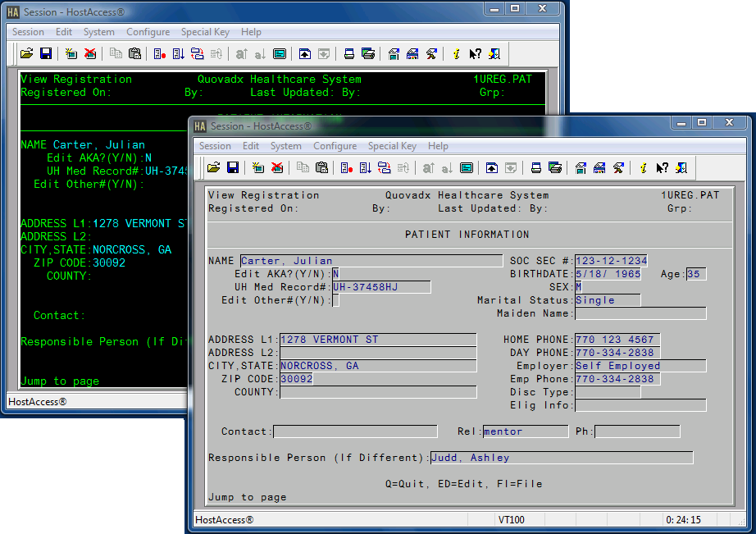This screenshot has width=756, height=534.
Task: Click the empty Contact field in front window
Action: [x=355, y=431]
